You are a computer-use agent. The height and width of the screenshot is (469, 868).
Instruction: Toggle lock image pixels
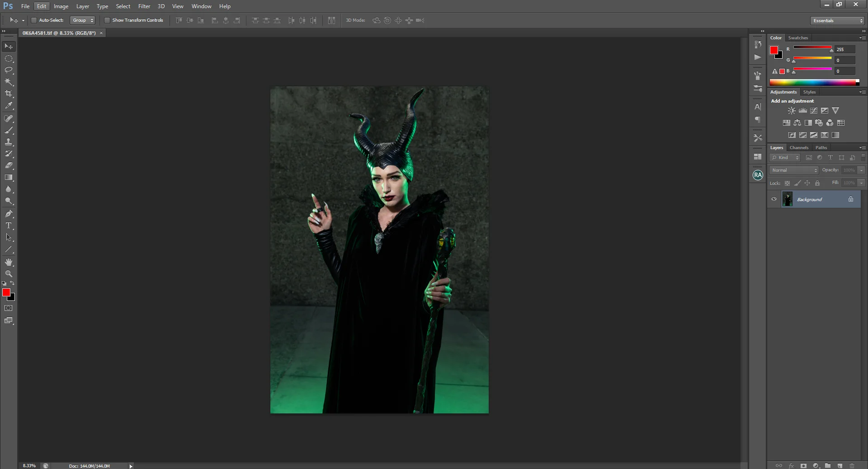click(x=797, y=183)
